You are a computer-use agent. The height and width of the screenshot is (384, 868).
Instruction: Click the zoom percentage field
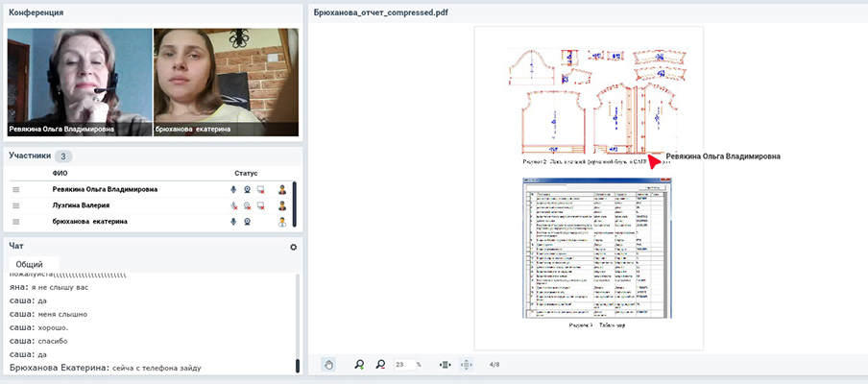coord(403,365)
